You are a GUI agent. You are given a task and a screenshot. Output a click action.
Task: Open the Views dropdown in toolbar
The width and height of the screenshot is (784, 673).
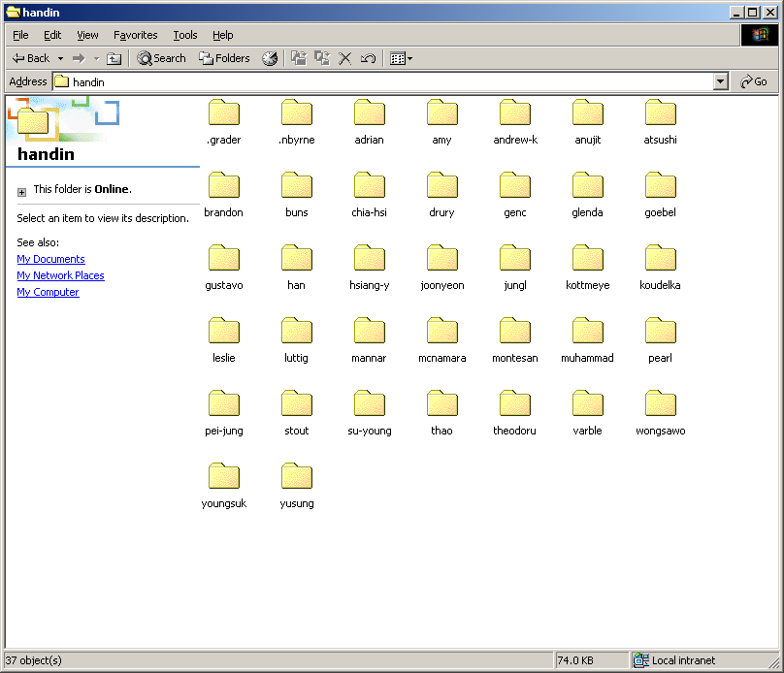pyautogui.click(x=401, y=58)
